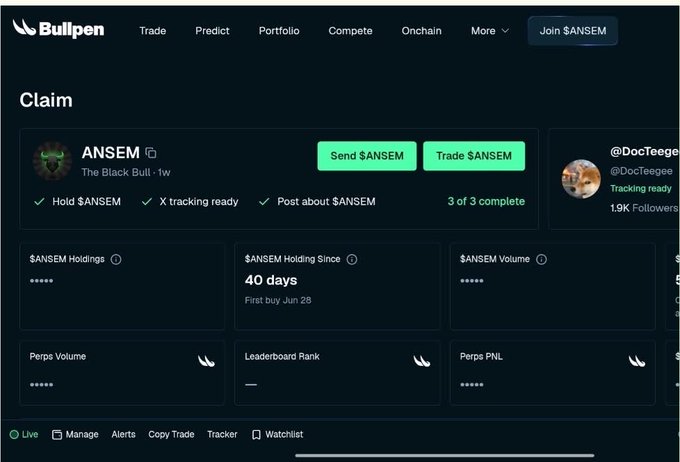
Task: Open Copy Trade in the bottom bar
Action: point(171,434)
